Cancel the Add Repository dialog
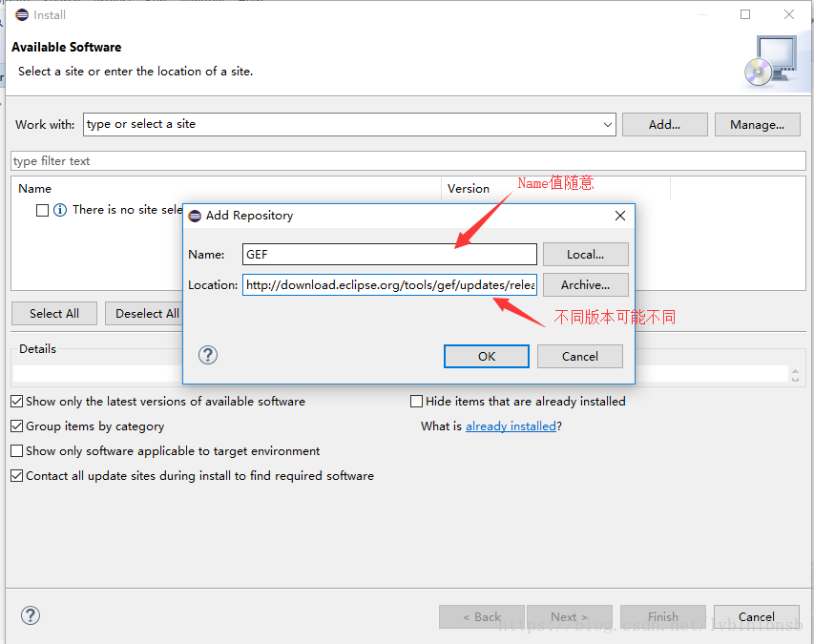Image resolution: width=814 pixels, height=644 pixels. (580, 357)
